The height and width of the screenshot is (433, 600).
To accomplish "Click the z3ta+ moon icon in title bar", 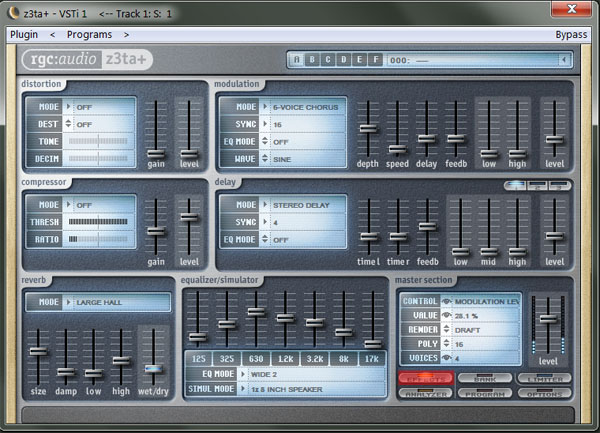I will (14, 13).
